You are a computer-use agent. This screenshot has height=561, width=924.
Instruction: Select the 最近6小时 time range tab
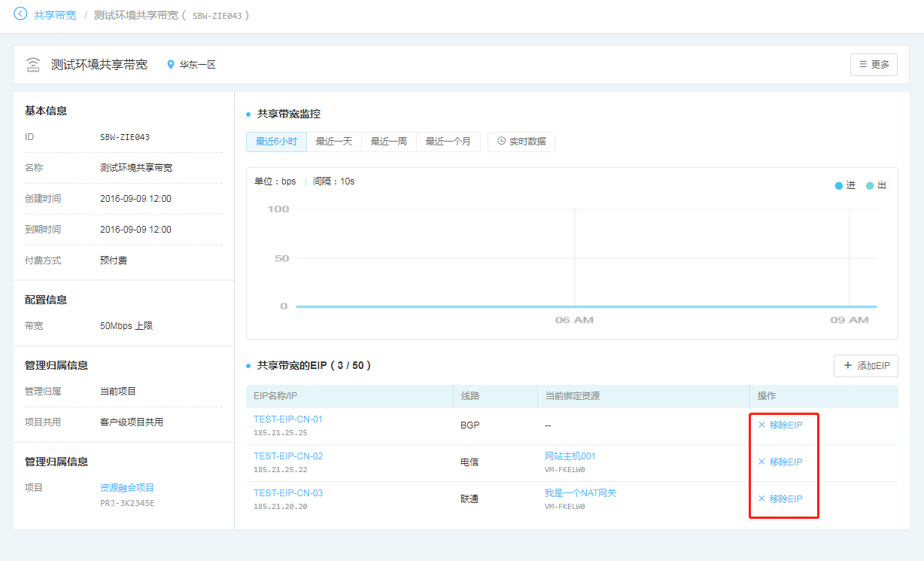[276, 142]
